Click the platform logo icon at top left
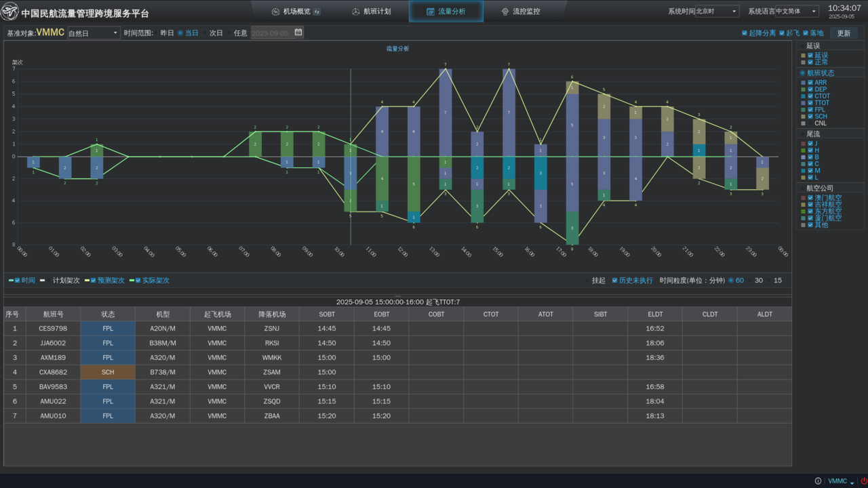The width and height of the screenshot is (868, 488). pos(9,12)
